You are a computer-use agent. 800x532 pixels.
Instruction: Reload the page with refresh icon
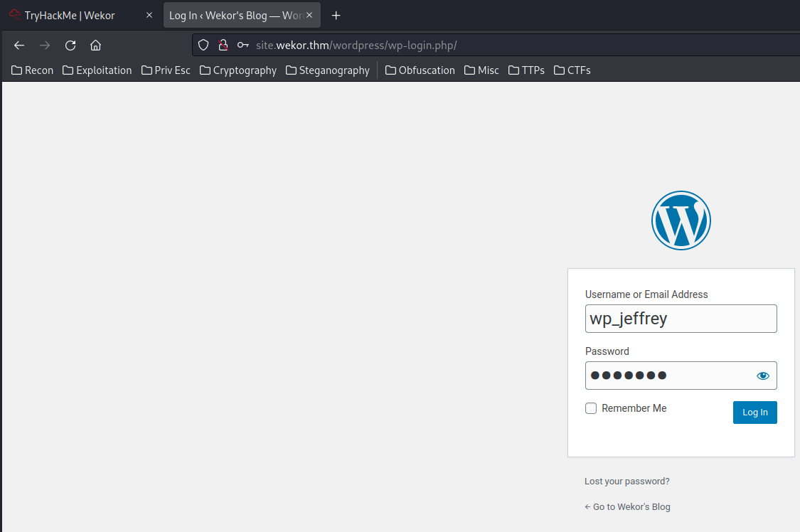coord(70,46)
